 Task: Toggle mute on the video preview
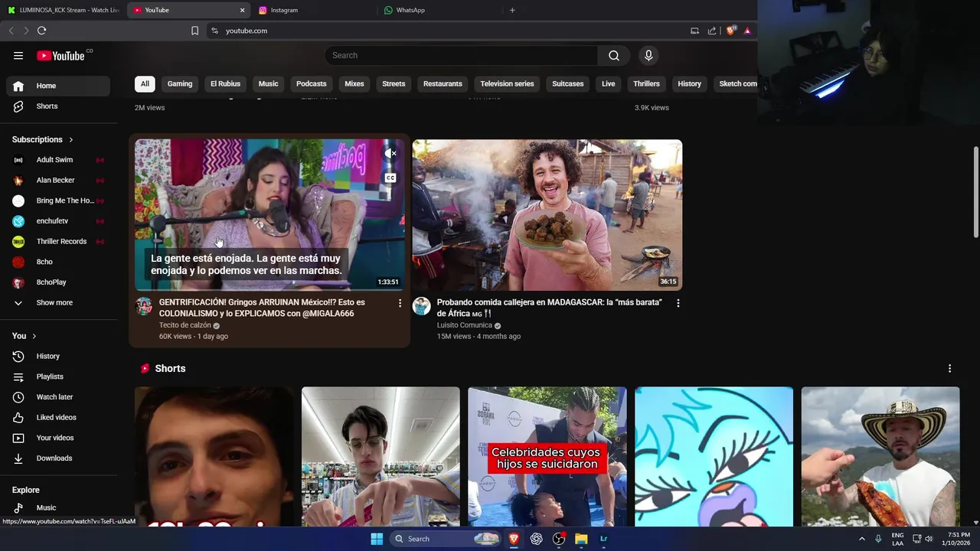coord(390,153)
